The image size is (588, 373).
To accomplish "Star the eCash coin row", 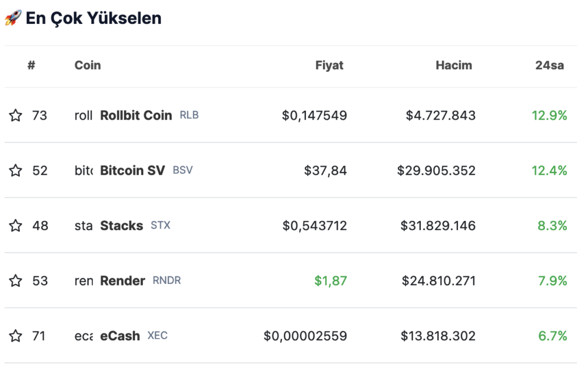I will coord(15,336).
